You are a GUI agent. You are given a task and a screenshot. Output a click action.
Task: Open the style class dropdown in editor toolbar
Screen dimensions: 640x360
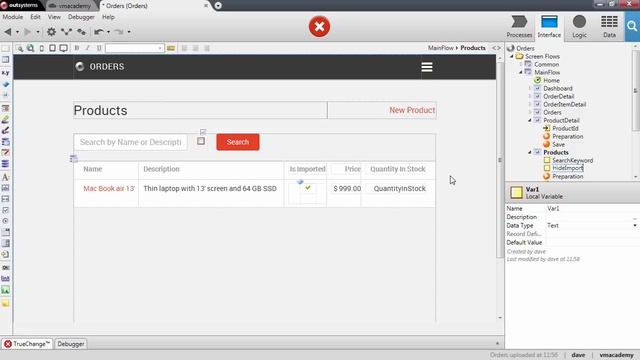point(135,48)
